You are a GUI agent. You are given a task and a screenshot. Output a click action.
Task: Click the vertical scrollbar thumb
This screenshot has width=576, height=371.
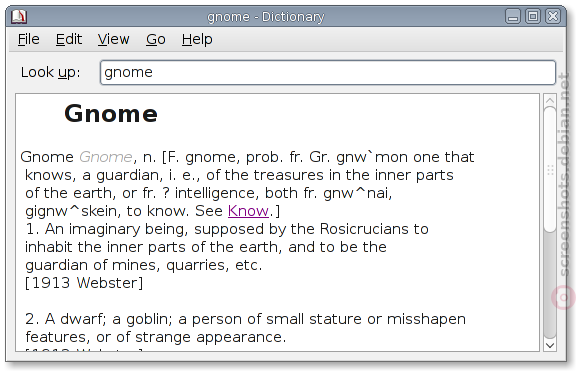pyautogui.click(x=550, y=169)
